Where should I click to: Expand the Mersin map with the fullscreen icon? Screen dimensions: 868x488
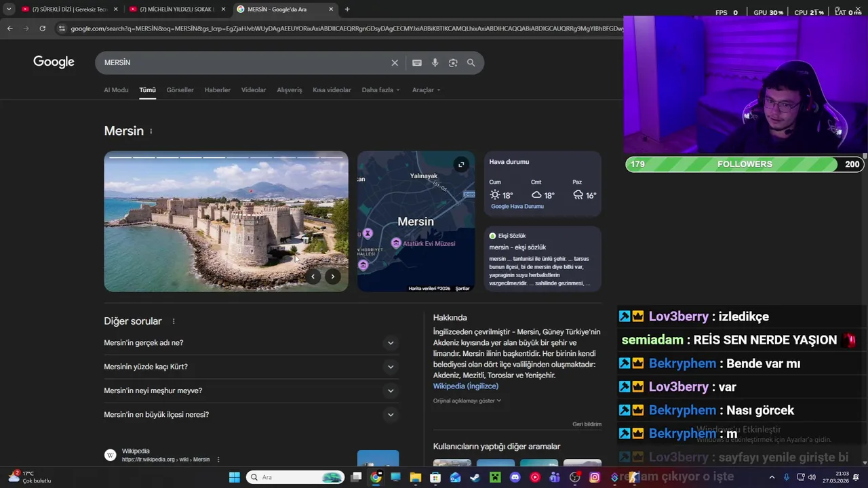coord(461,164)
